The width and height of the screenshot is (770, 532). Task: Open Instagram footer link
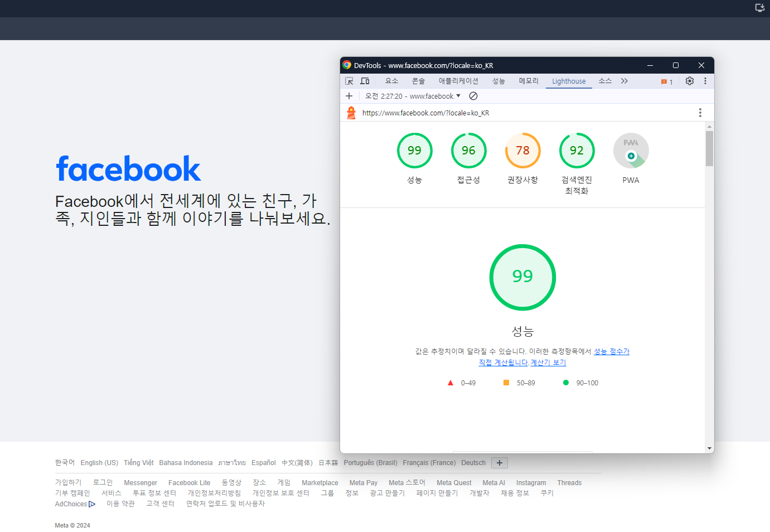(x=531, y=483)
